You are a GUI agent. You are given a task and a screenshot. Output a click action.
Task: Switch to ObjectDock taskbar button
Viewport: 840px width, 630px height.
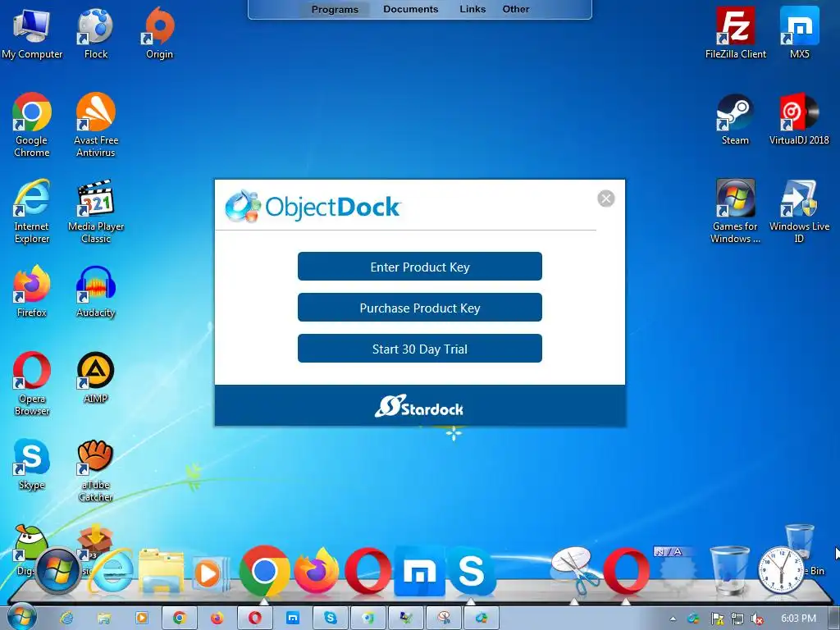(482, 619)
